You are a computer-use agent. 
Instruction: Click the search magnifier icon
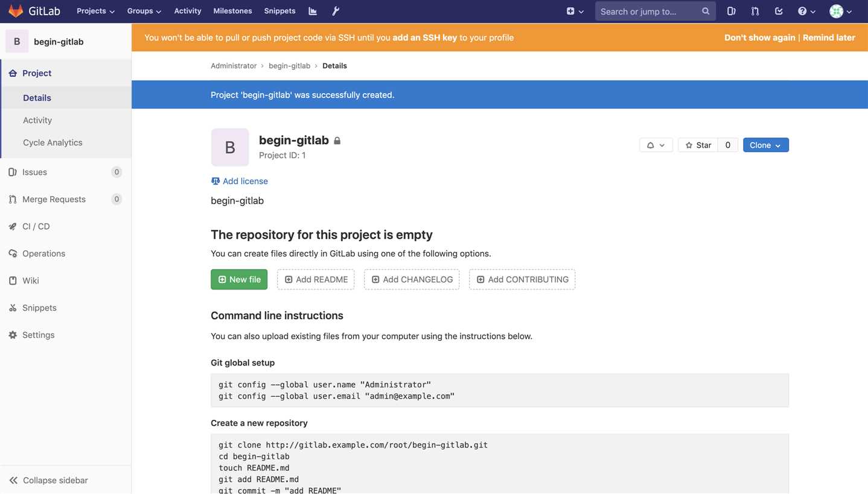click(706, 11)
